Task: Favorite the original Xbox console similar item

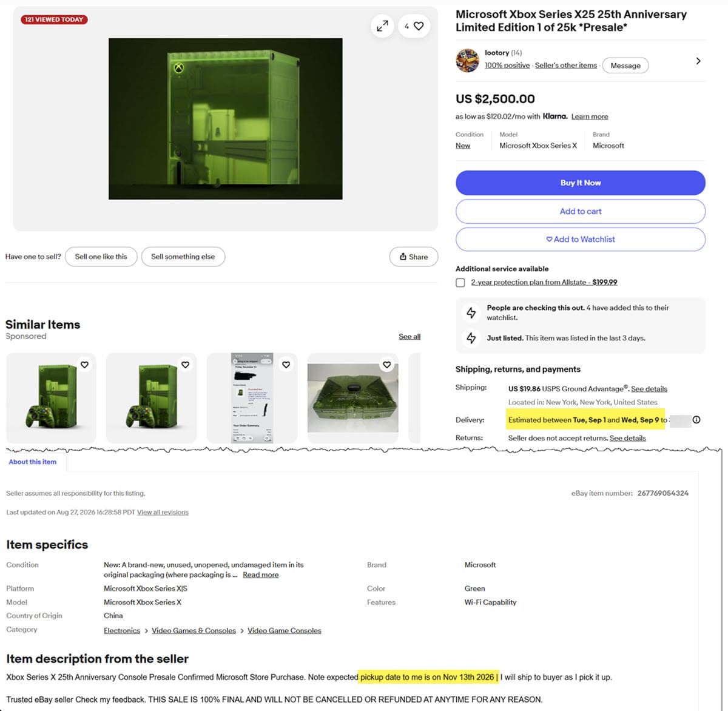Action: [x=386, y=365]
